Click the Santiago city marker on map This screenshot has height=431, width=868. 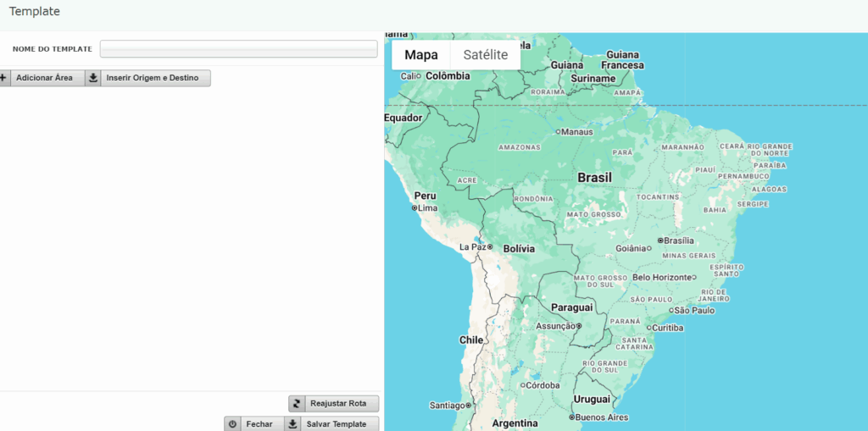pos(468,406)
